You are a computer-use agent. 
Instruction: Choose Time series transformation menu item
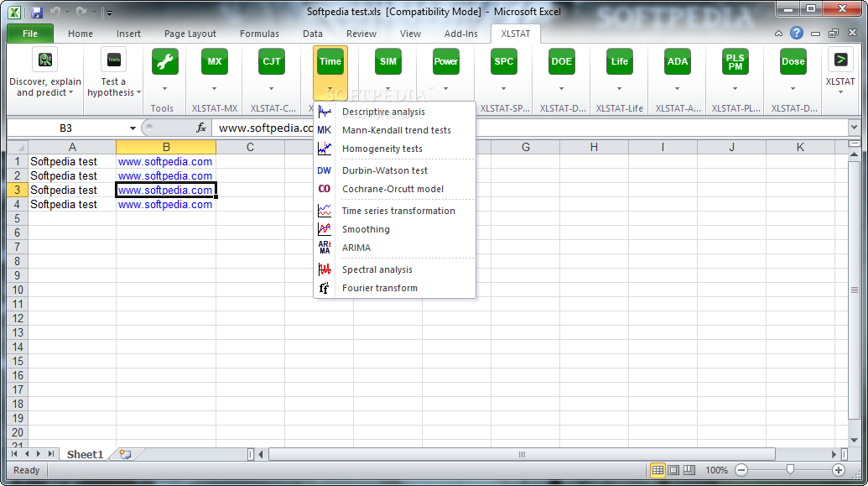(x=395, y=212)
